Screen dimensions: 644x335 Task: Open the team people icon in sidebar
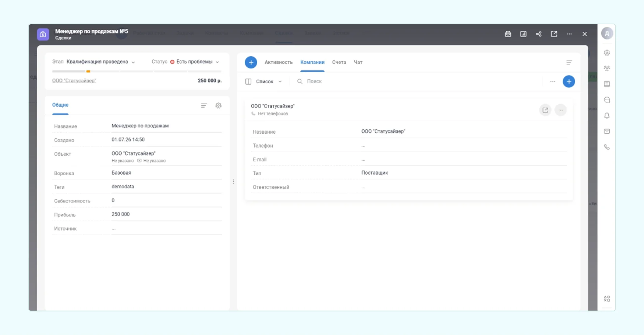pyautogui.click(x=607, y=69)
